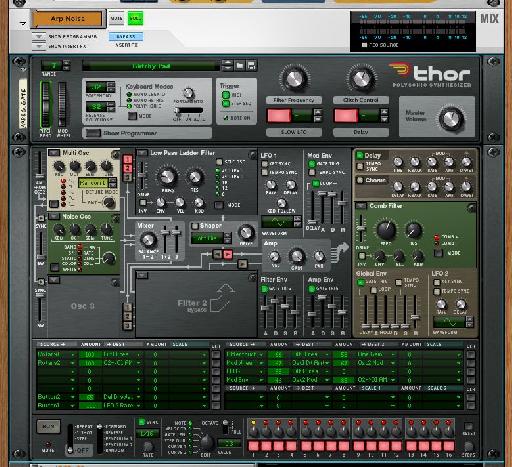Click the Filter Frequency label field
Image resolution: width=512 pixels, height=467 pixels.
294,100
